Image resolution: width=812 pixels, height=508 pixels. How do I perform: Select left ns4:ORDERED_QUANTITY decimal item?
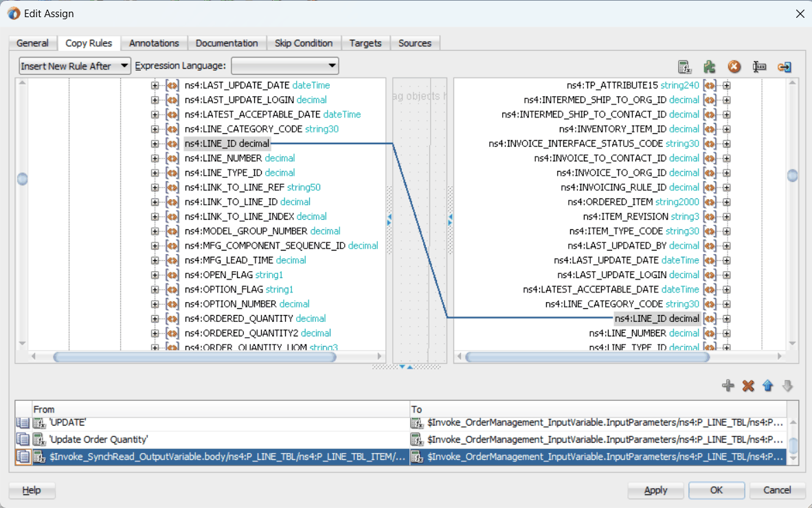(256, 319)
